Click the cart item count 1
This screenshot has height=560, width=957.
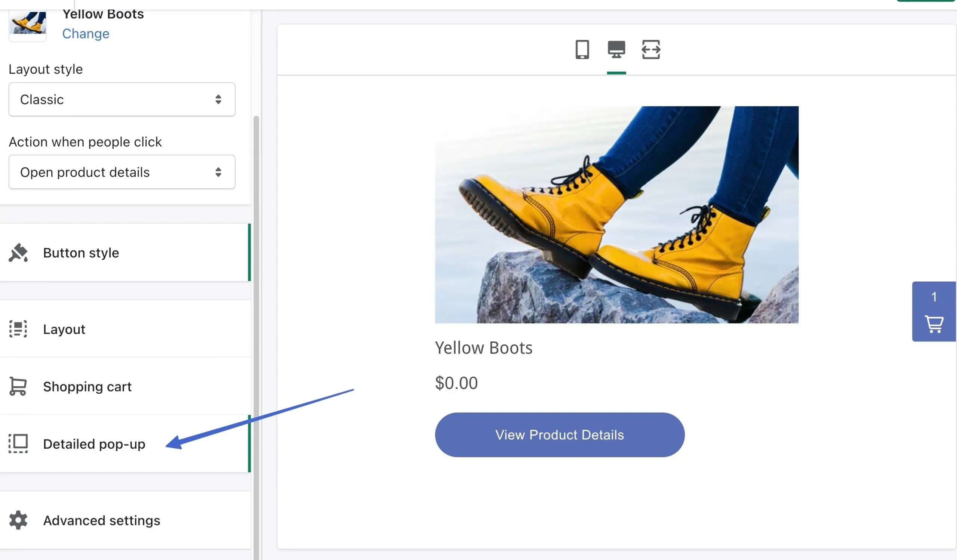click(x=934, y=297)
